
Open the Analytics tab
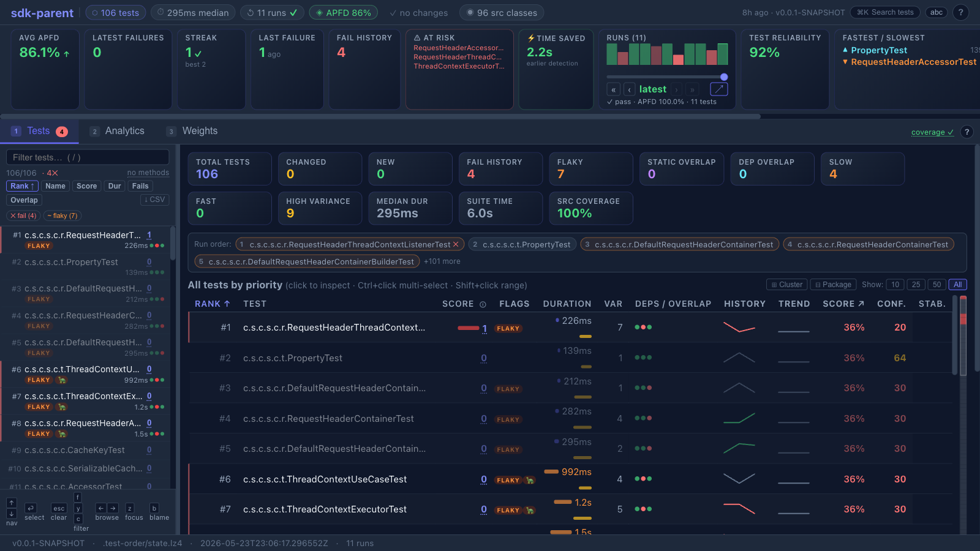click(118, 131)
